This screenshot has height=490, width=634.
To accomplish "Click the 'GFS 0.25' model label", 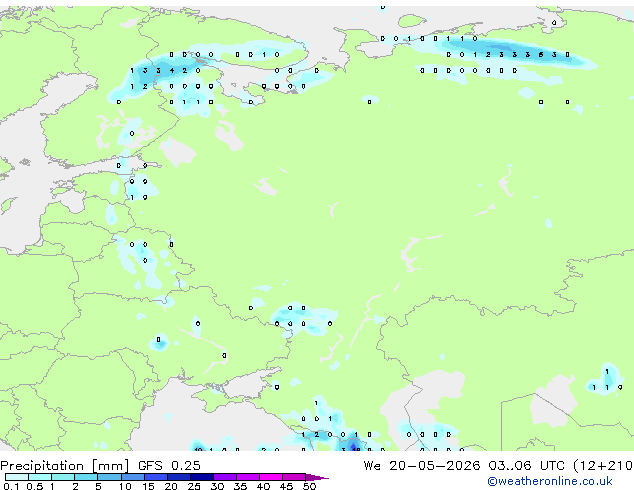I will click(x=169, y=465).
